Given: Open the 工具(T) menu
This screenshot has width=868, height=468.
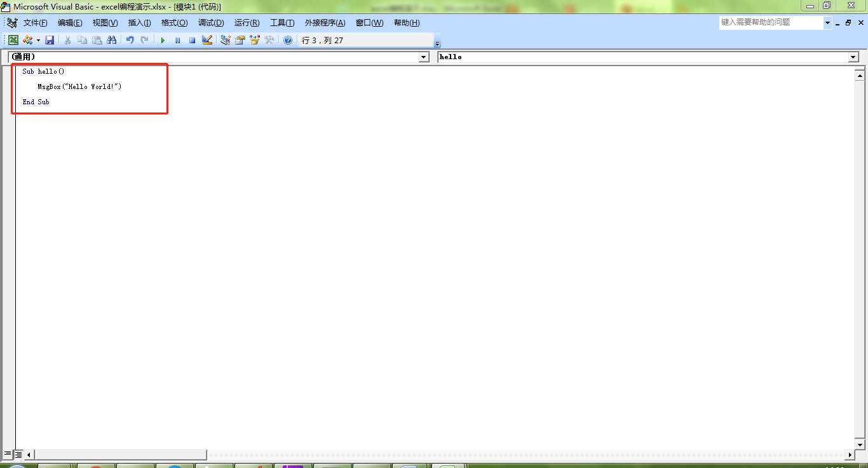Looking at the screenshot, I should [x=282, y=23].
